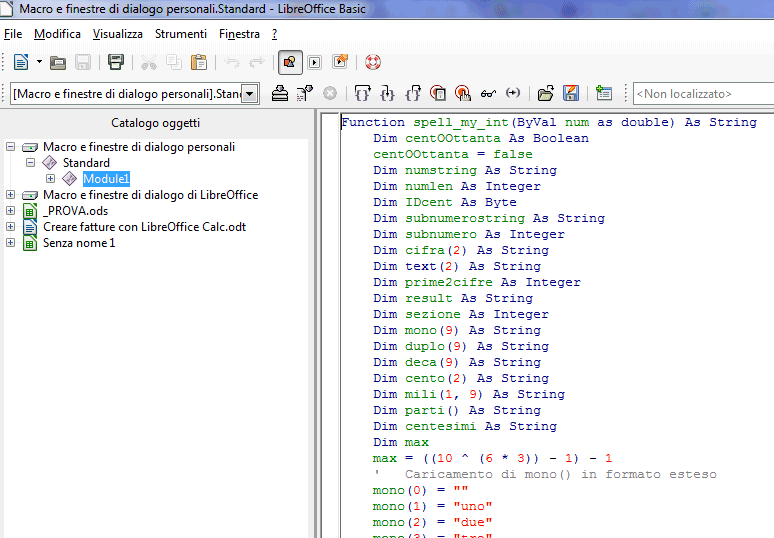Screen dimensions: 774x538
Task: Click the Function spell_my_int code line
Action: click(x=549, y=122)
